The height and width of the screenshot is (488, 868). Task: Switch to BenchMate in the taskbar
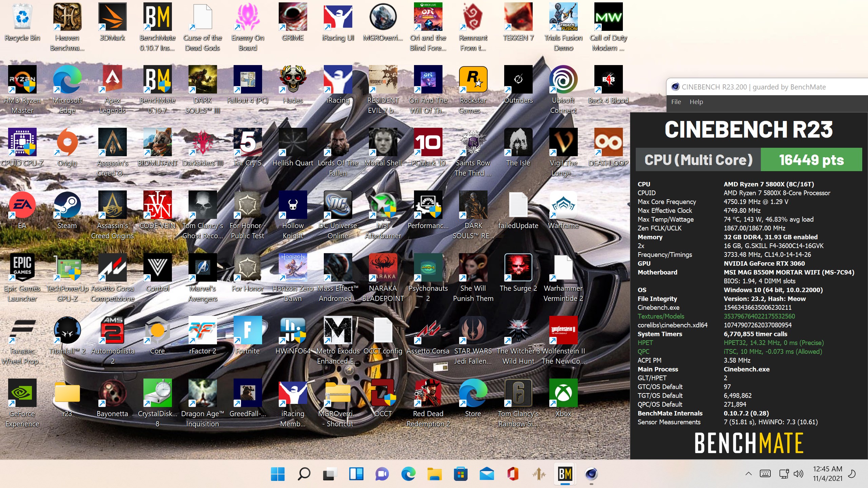(565, 473)
